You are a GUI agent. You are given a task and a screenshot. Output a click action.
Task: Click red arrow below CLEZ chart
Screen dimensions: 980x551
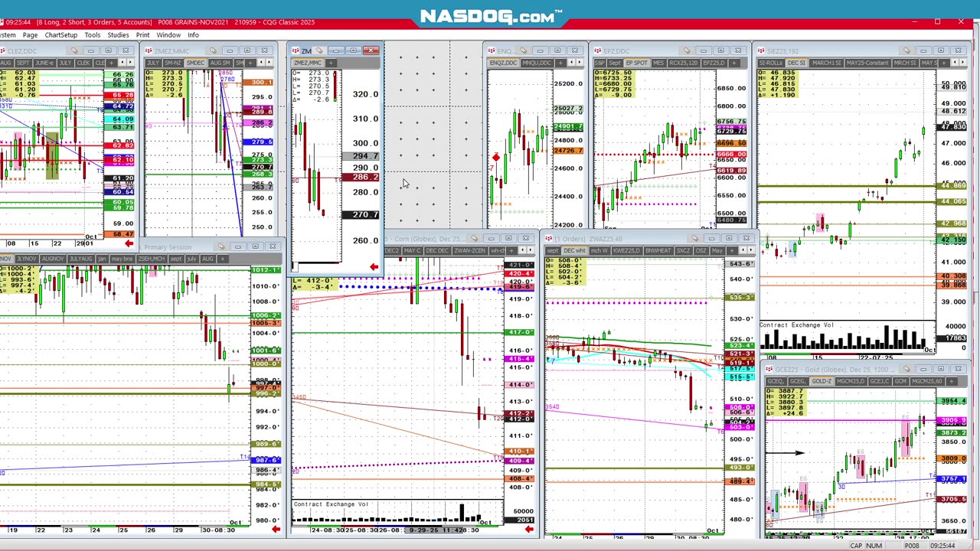129,244
